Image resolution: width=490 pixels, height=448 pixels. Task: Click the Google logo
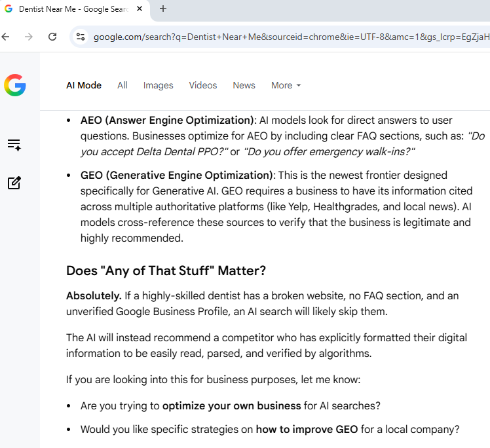point(15,85)
